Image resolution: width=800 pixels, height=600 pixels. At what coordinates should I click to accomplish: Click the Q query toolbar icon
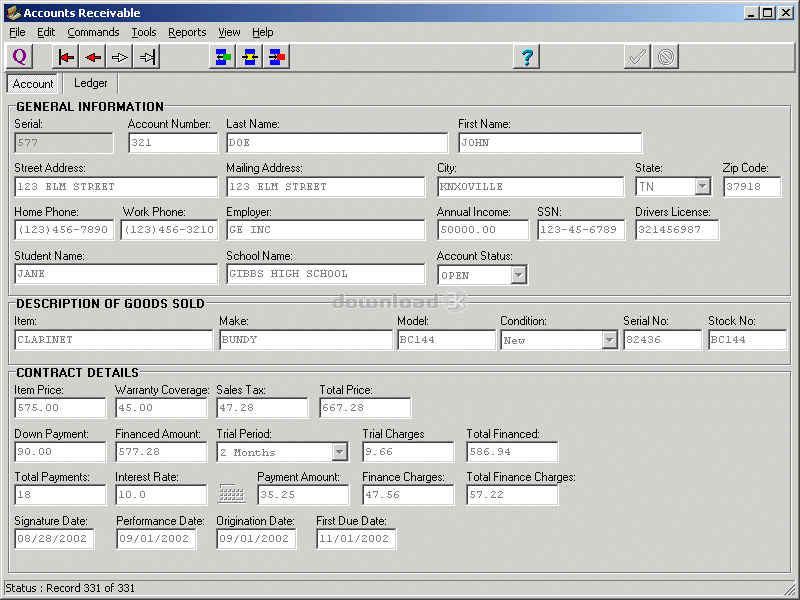point(20,57)
